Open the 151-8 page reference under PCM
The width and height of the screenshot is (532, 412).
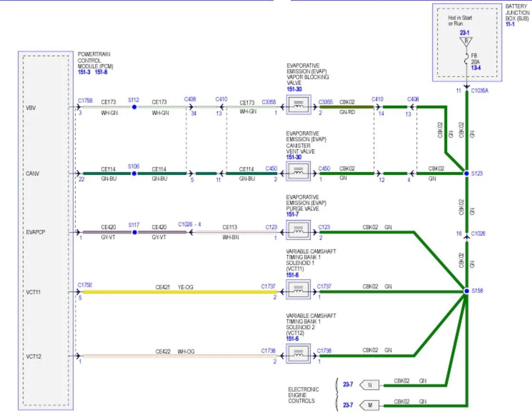click(x=101, y=72)
